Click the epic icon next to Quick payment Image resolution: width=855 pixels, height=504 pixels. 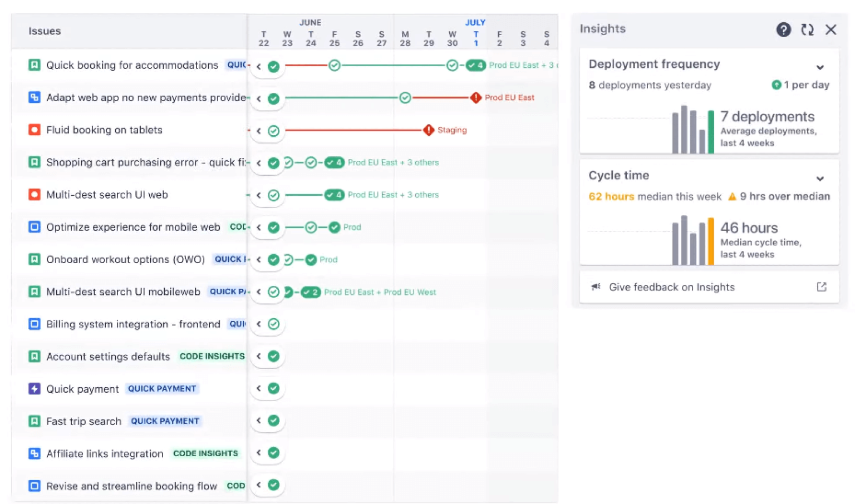(34, 389)
